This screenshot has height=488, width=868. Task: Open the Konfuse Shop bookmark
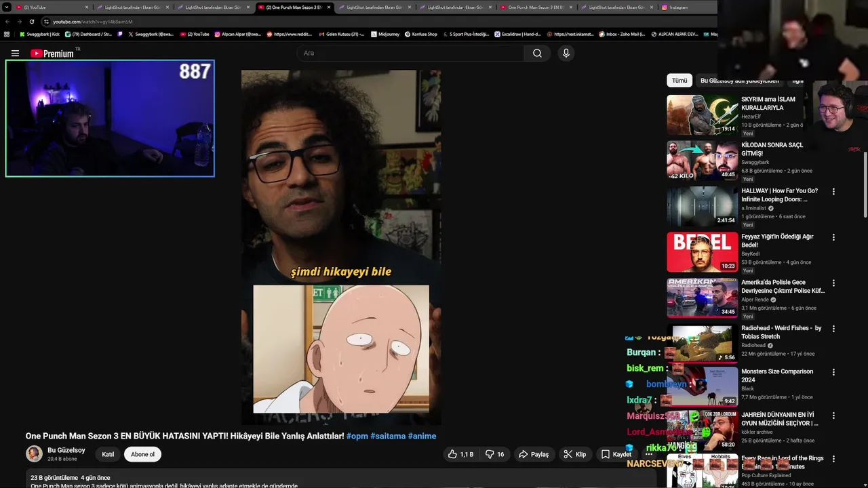[420, 34]
